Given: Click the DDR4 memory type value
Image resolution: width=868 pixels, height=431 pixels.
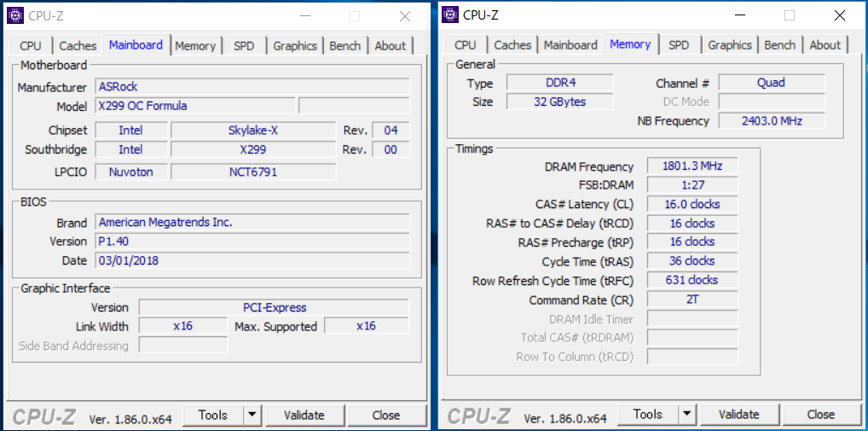Looking at the screenshot, I should click(560, 83).
